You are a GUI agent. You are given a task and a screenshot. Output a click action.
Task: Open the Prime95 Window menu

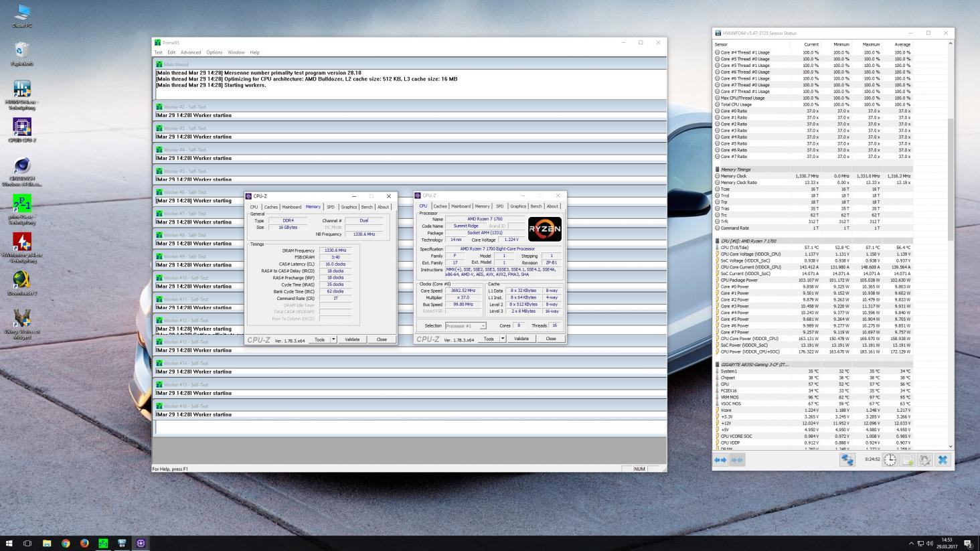(x=236, y=52)
